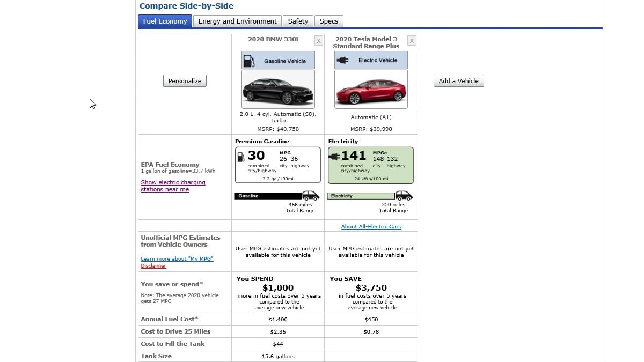
Task: Open the Safety tab
Action: (298, 21)
